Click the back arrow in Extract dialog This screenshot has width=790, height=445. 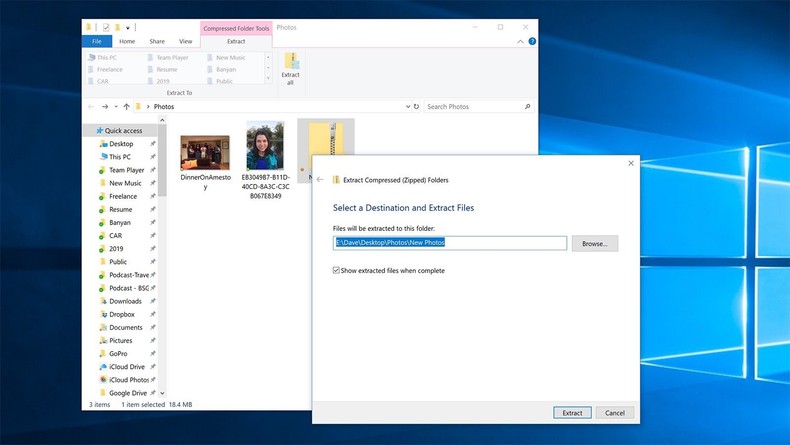click(321, 180)
